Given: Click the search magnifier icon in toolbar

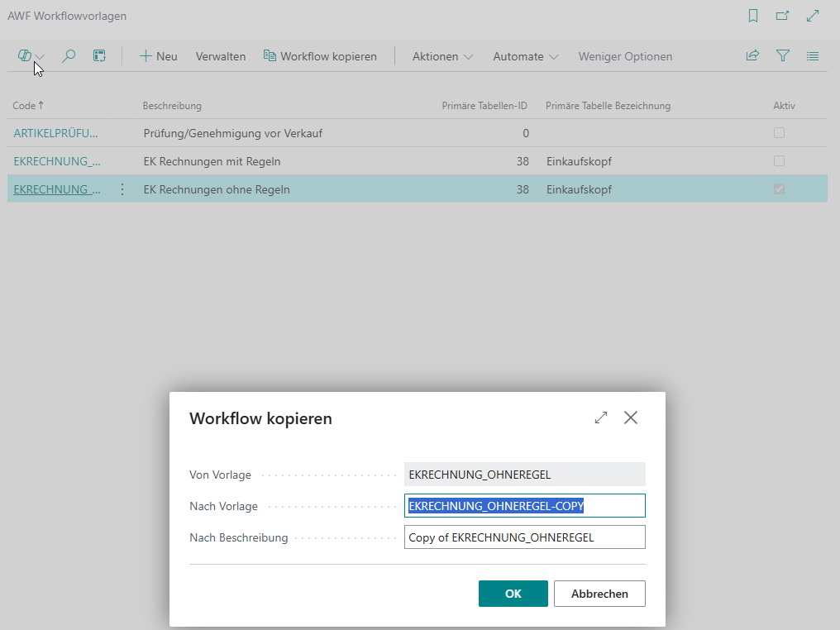Looking at the screenshot, I should click(69, 56).
